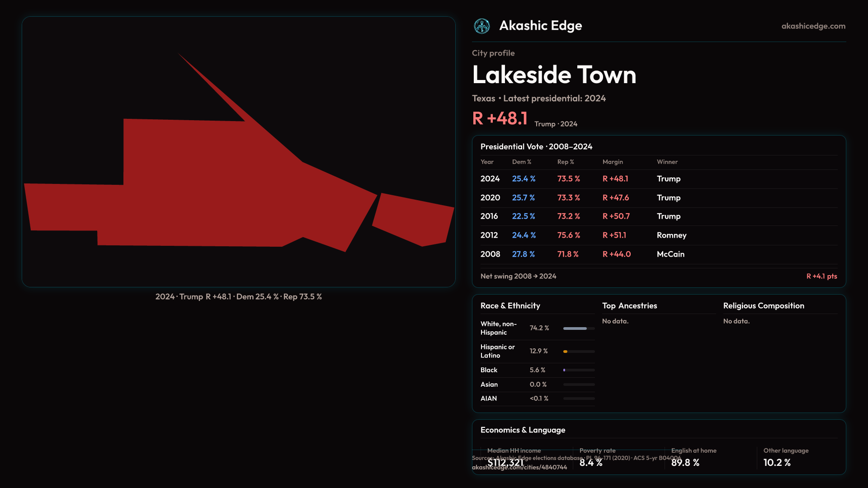Select the 2024 presidential vote row

coord(490,179)
